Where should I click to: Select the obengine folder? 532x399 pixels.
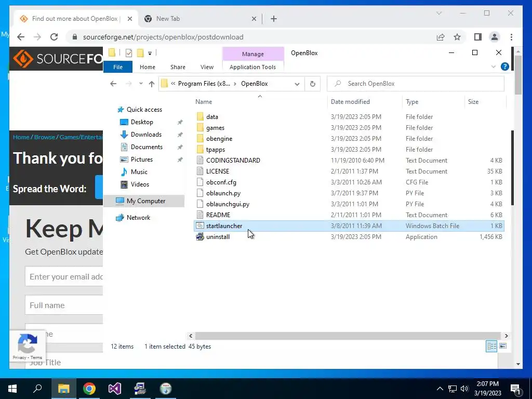tap(219, 139)
